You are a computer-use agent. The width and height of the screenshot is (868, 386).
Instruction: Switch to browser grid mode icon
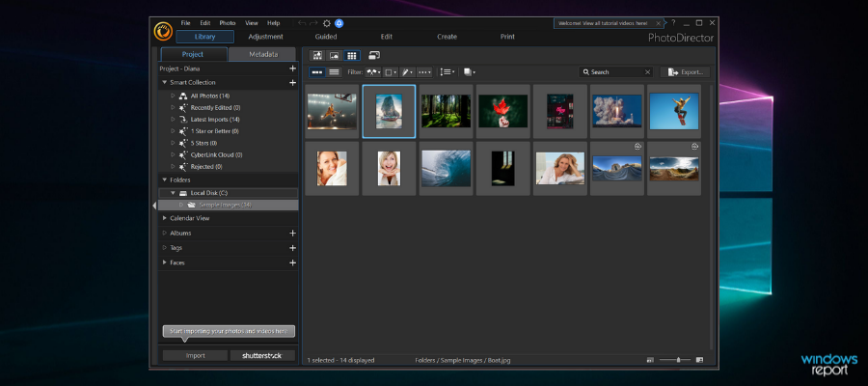(x=351, y=55)
